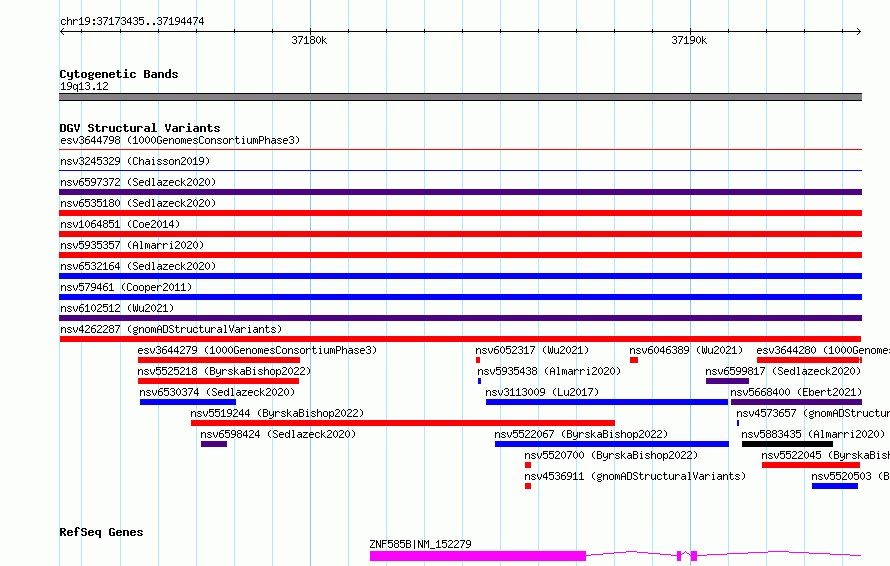Screen dimensions: 890x566
Task: Click the esv3644798 thin red variant line
Action: (460, 150)
